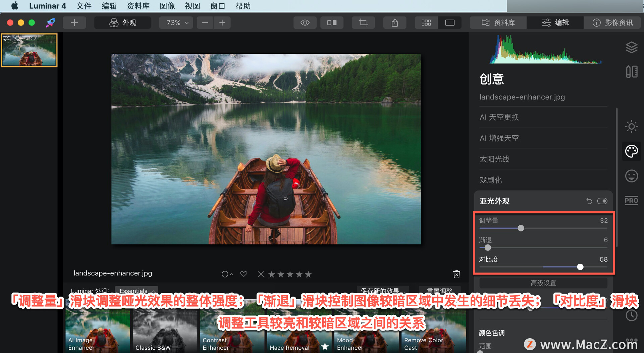Favorite the image with the heart icon
Viewport: 644px width, 353px height.
[x=244, y=274]
